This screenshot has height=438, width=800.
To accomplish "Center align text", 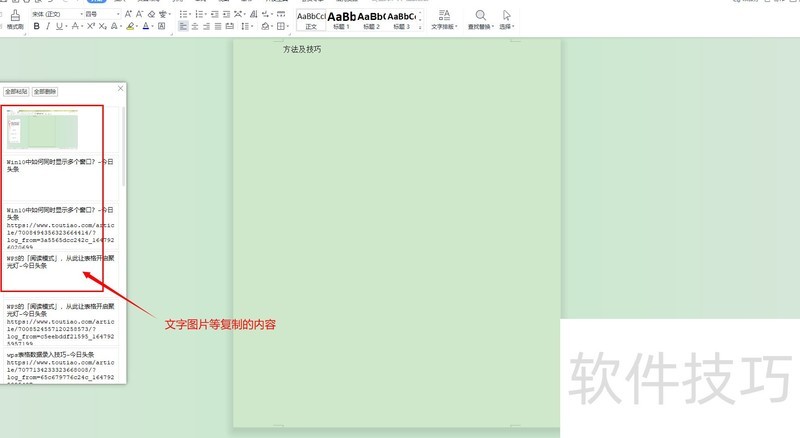I will pyautogui.click(x=195, y=26).
